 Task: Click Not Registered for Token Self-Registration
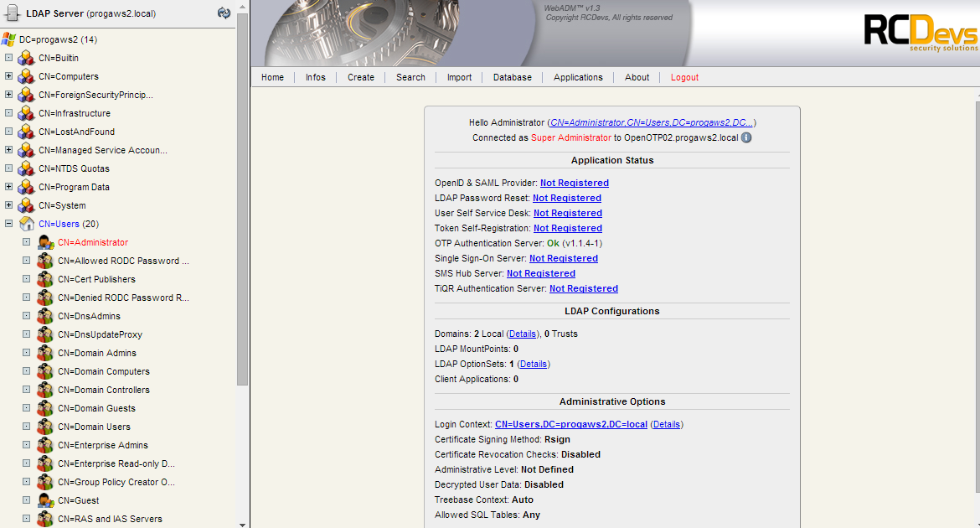click(568, 228)
